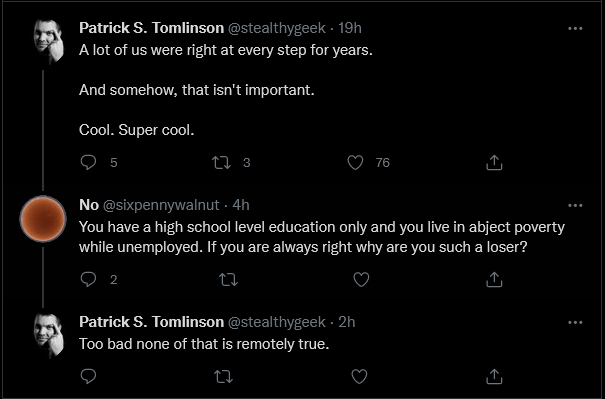Image resolution: width=605 pixels, height=399 pixels.
Task: Share Patrick's first tweet
Action: [494, 162]
